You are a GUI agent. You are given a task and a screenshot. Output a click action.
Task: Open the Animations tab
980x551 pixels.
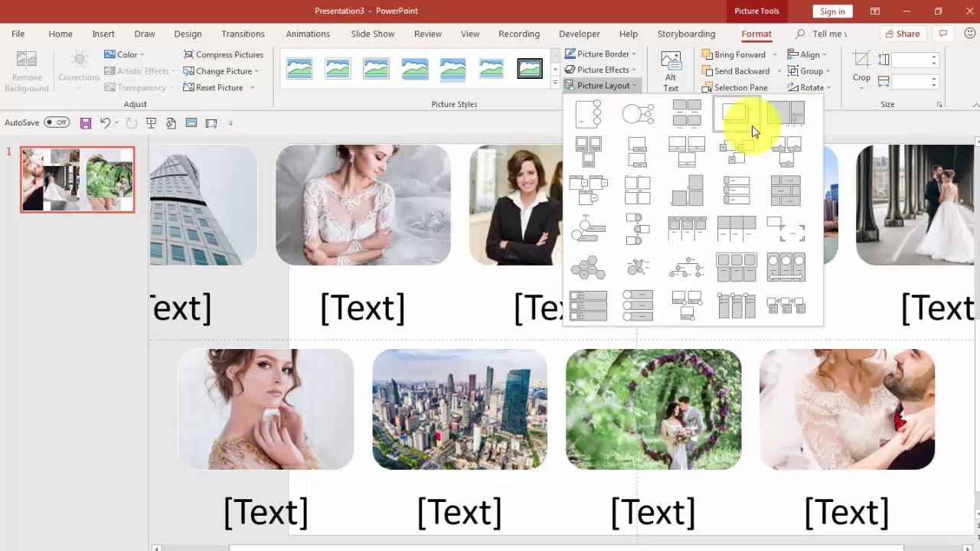(308, 34)
